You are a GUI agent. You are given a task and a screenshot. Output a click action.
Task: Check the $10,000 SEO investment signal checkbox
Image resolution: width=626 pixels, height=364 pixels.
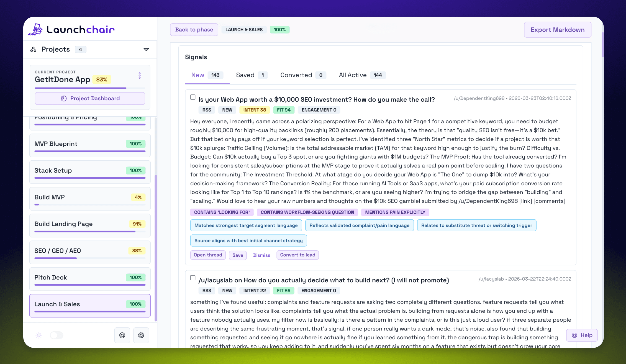click(x=193, y=97)
